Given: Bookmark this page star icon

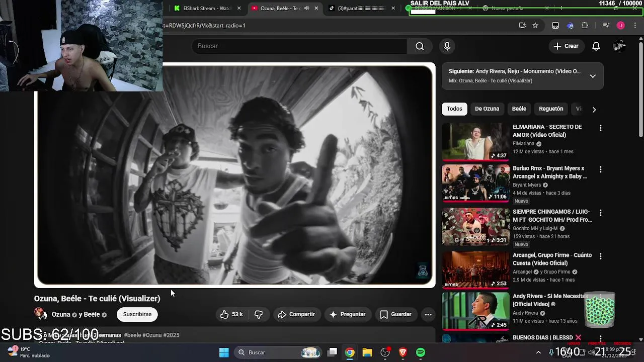Looking at the screenshot, I should point(535,26).
